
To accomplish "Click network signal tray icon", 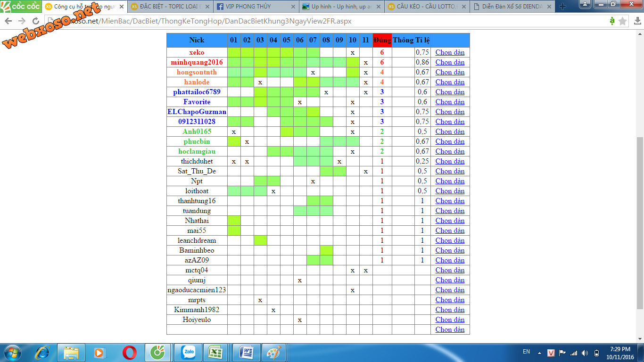I will pyautogui.click(x=574, y=353).
